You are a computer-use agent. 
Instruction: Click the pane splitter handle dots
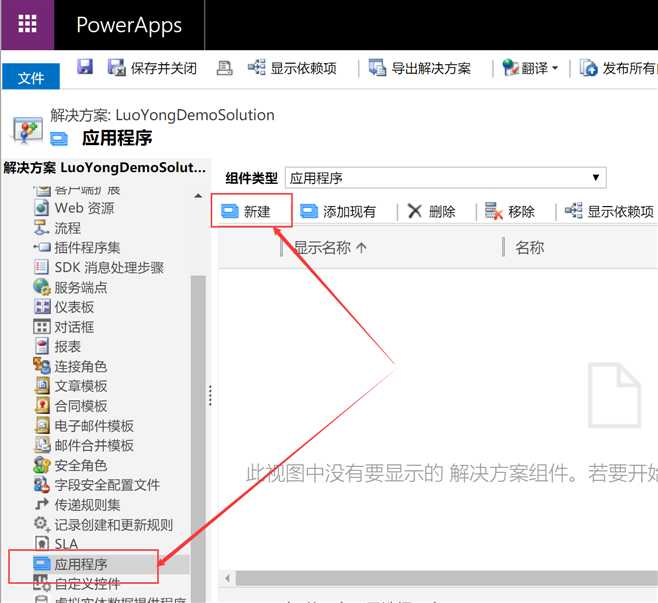210,395
